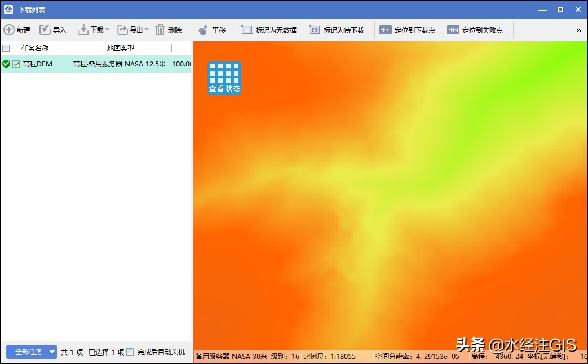Delete selected task with 删除 icon
The height and width of the screenshot is (364, 588).
coord(160,30)
